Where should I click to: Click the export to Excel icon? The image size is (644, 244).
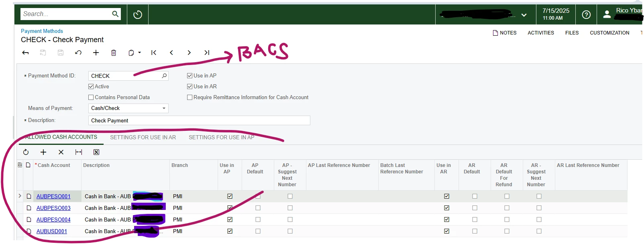96,152
